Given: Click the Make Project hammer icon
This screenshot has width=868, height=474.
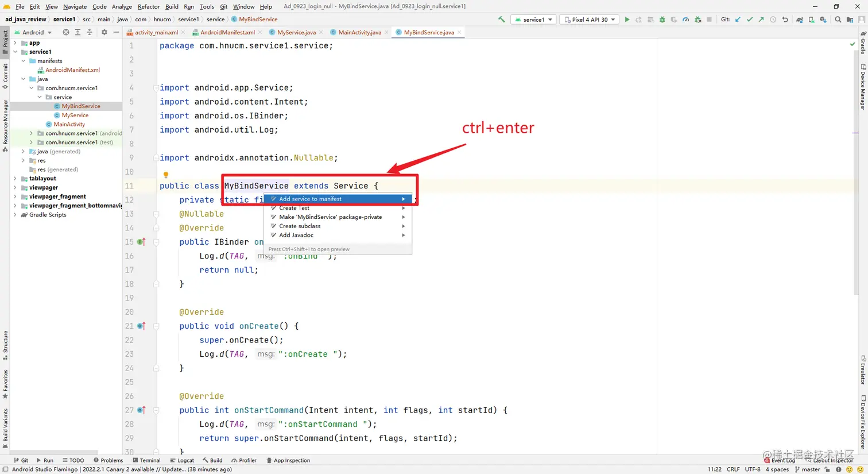Looking at the screenshot, I should coord(502,20).
